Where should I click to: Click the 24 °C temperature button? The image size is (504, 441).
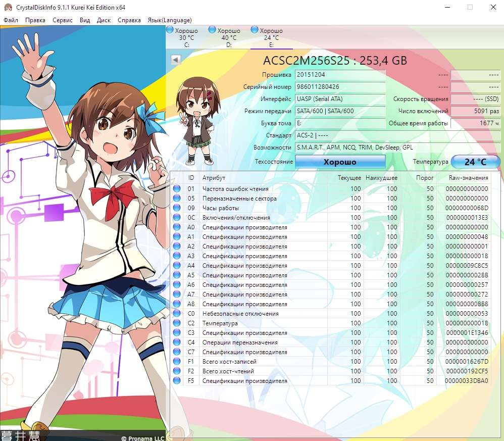475,162
